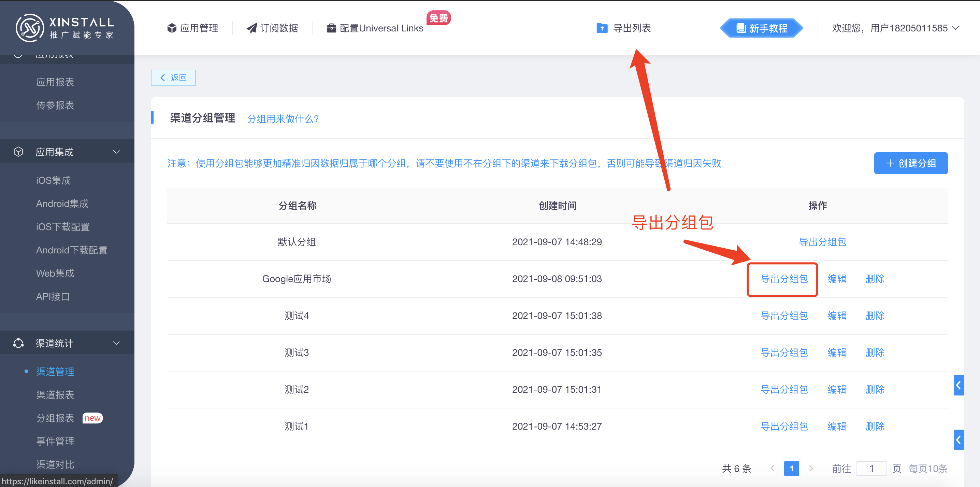
Task: Export group package for 测试2
Action: coord(784,390)
